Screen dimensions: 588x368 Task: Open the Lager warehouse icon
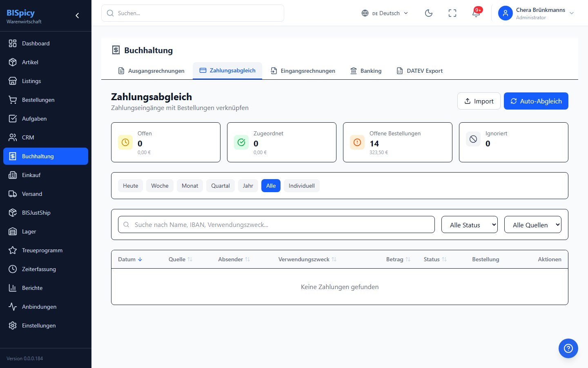coord(13,231)
